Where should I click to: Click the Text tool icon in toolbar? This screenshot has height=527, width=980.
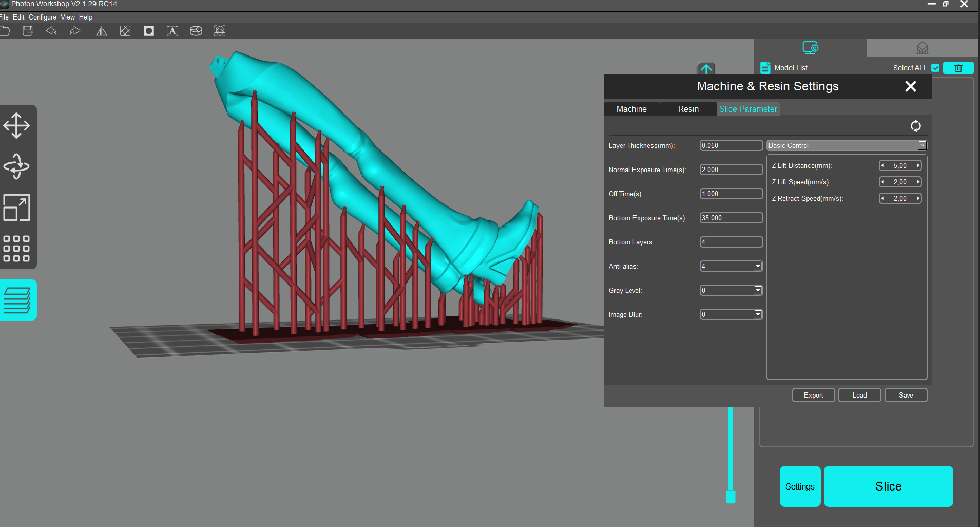click(172, 31)
